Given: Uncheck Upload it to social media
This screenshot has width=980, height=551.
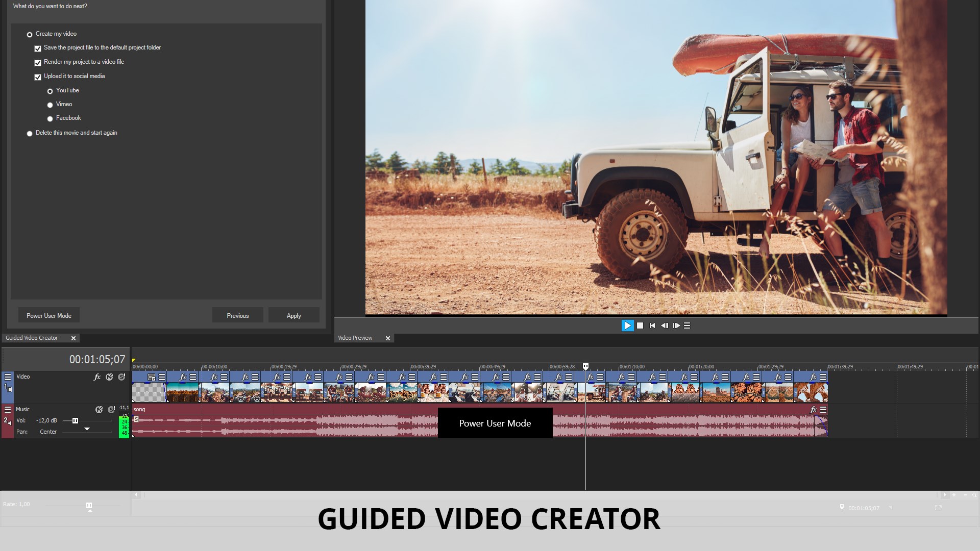Looking at the screenshot, I should 38,77.
